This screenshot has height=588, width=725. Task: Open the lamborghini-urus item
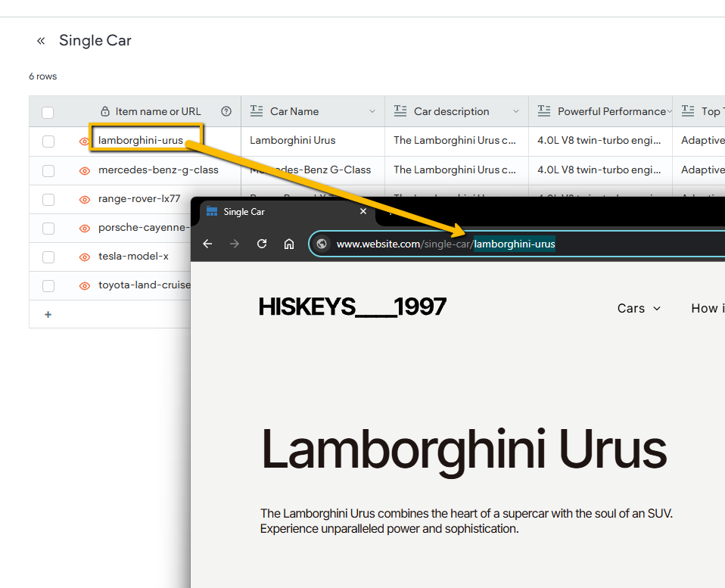[141, 140]
